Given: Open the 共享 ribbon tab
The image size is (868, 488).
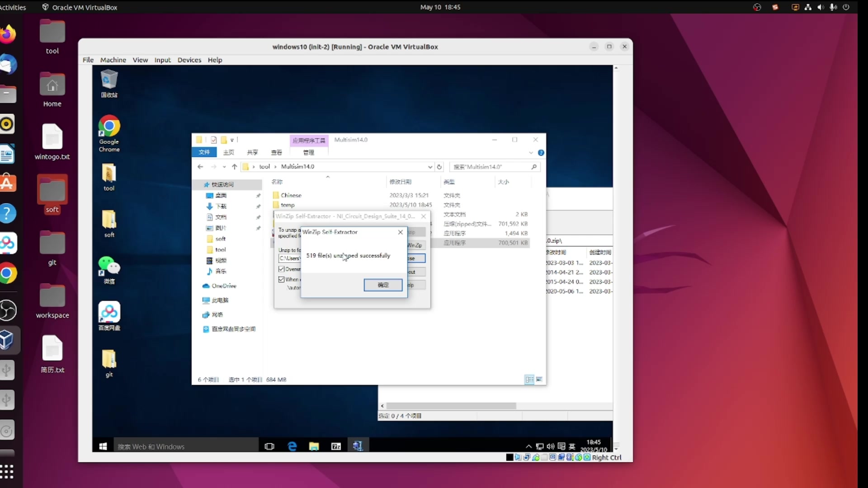Looking at the screenshot, I should click(x=252, y=152).
